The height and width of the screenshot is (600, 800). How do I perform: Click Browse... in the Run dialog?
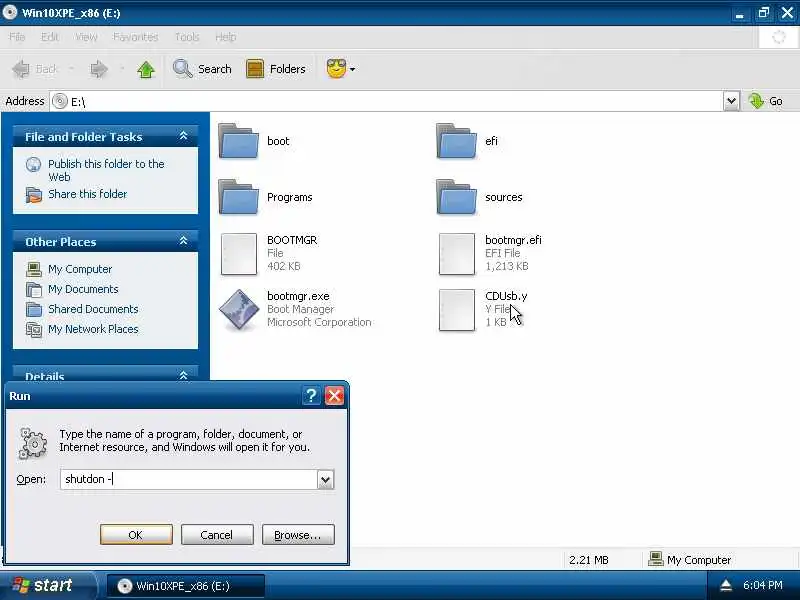[x=298, y=535]
